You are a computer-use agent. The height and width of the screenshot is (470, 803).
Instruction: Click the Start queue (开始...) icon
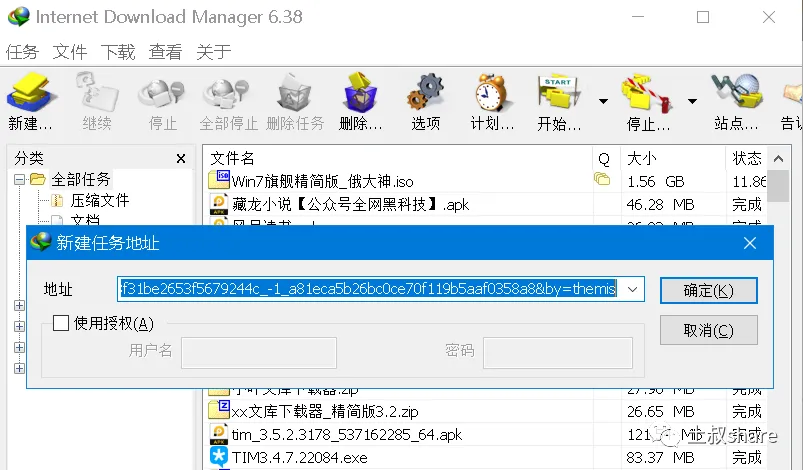point(559,101)
